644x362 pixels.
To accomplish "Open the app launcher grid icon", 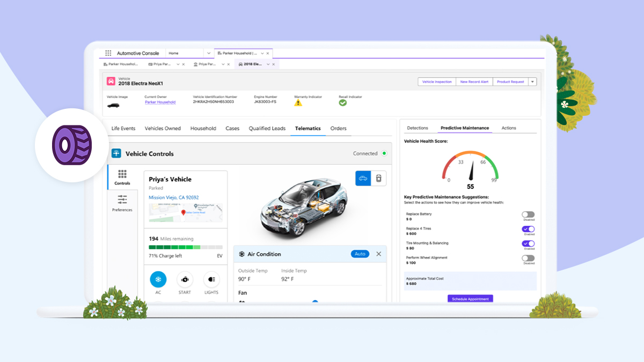I will [x=108, y=53].
